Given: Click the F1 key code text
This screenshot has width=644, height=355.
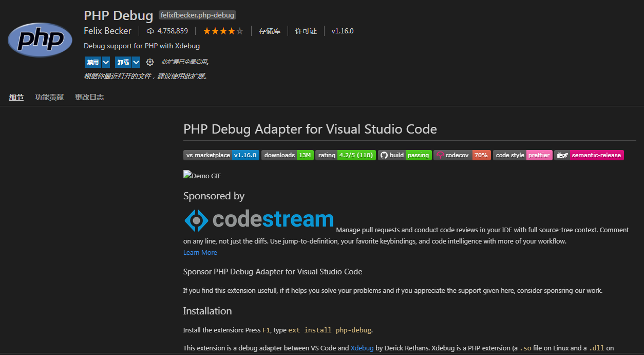Looking at the screenshot, I should coord(266,330).
